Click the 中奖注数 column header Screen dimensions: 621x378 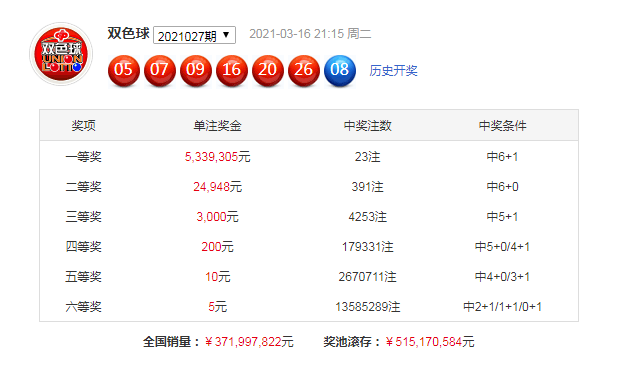pos(368,126)
